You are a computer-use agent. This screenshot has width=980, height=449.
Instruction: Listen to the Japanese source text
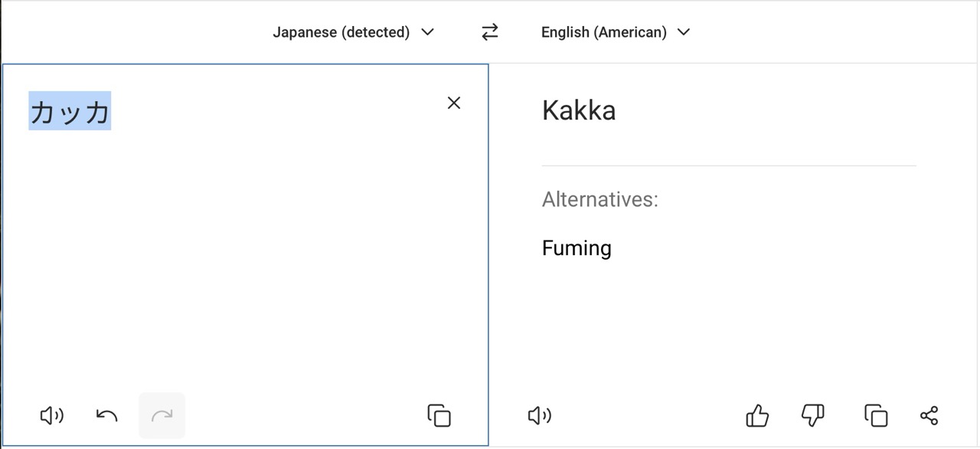[51, 415]
